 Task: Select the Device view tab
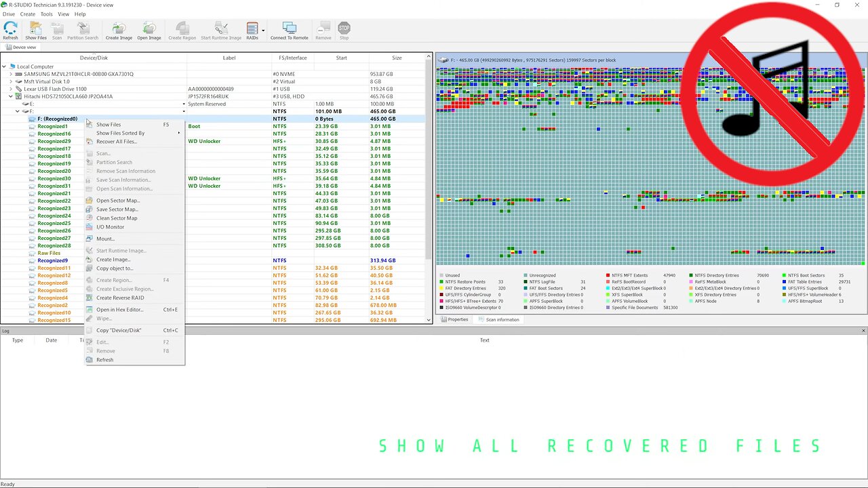pos(20,47)
